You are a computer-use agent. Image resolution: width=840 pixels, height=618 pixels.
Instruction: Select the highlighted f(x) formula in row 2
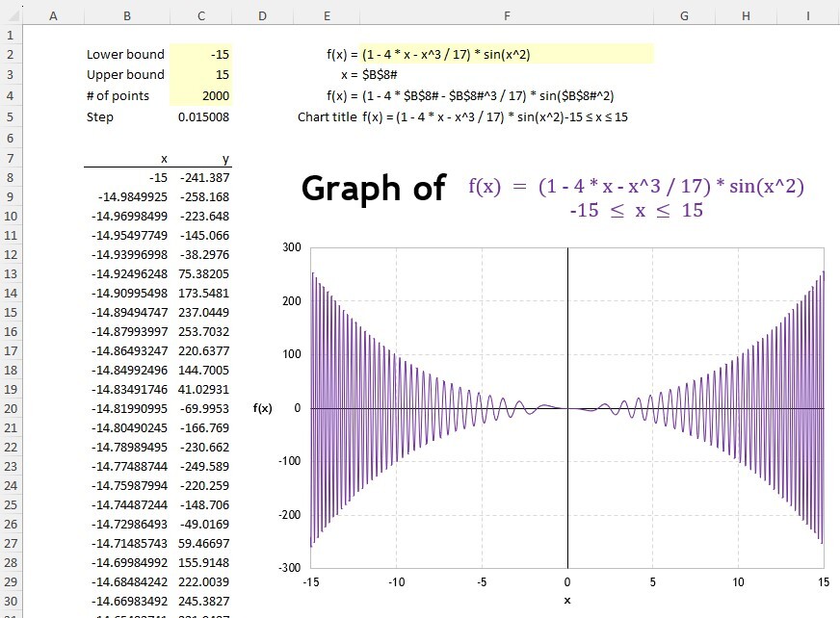(x=433, y=54)
